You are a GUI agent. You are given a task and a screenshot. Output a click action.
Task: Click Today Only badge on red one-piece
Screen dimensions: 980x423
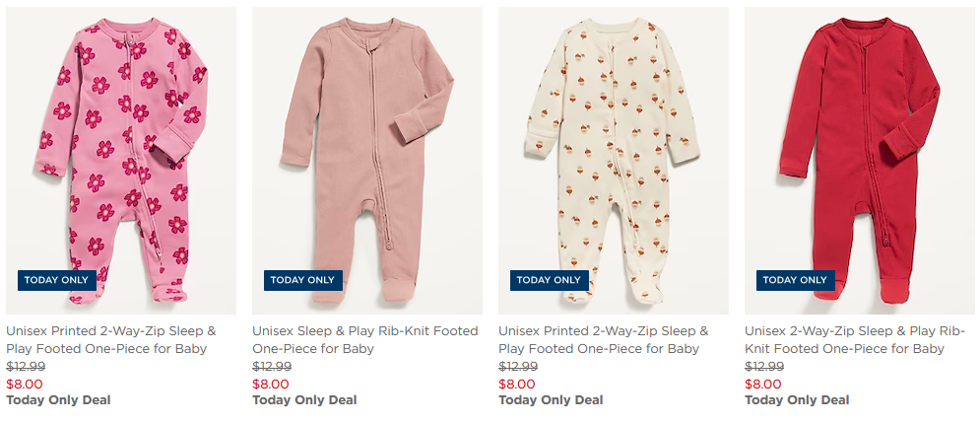pos(796,280)
